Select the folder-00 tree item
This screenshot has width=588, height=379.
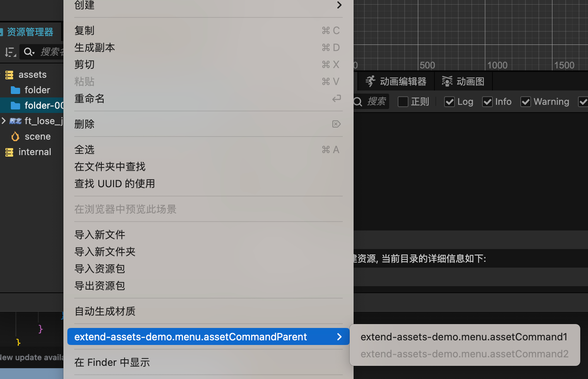pyautogui.click(x=32, y=106)
